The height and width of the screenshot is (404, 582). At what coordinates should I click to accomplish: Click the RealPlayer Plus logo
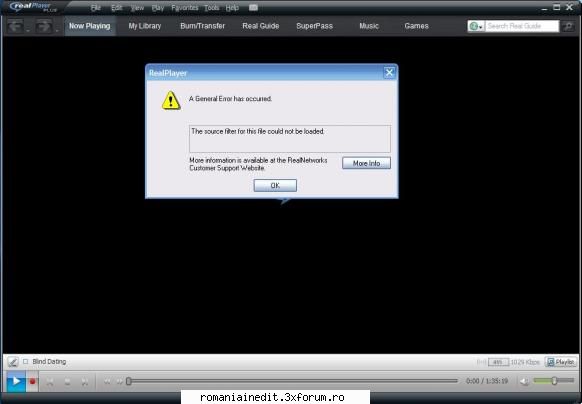tap(32, 7)
